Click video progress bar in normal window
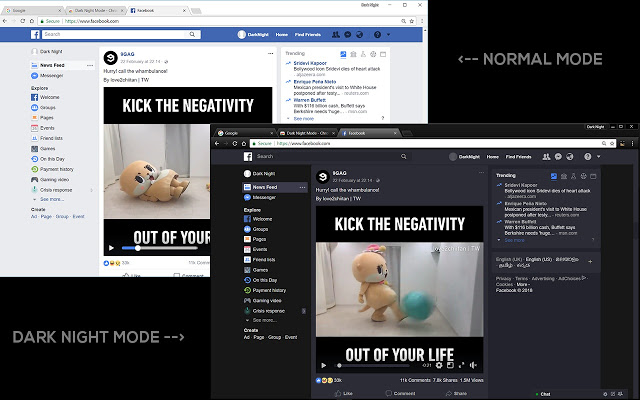Screen dimensions: 640x400 pos(160,248)
